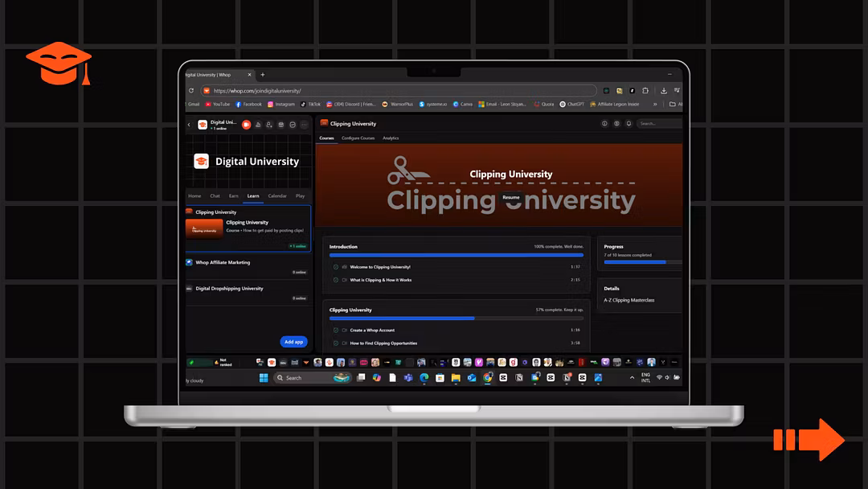Image resolution: width=868 pixels, height=489 pixels.
Task: Open the ChatGPT bookmark
Action: (572, 104)
